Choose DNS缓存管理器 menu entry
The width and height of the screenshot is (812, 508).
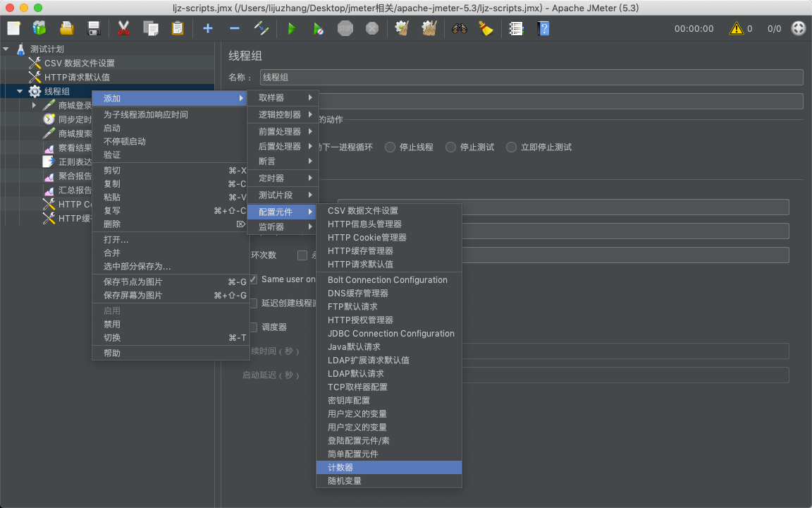389,293
